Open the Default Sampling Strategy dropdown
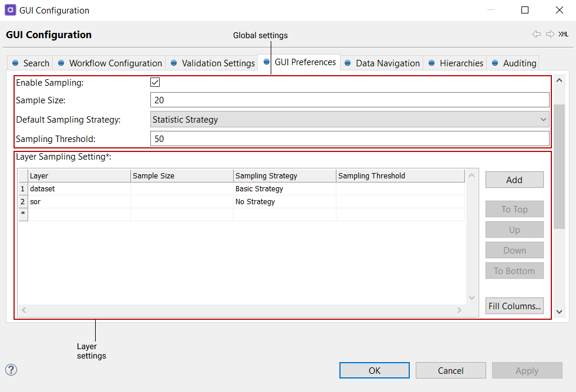The image size is (576, 392). coord(544,119)
